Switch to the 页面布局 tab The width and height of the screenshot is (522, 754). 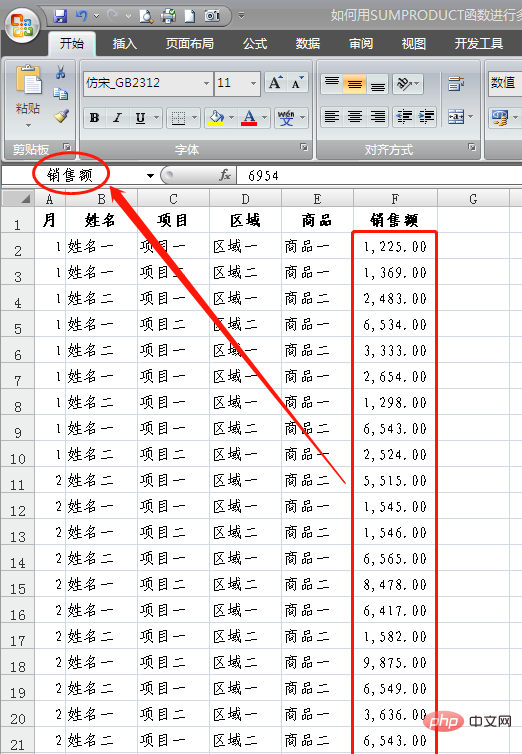click(190, 44)
